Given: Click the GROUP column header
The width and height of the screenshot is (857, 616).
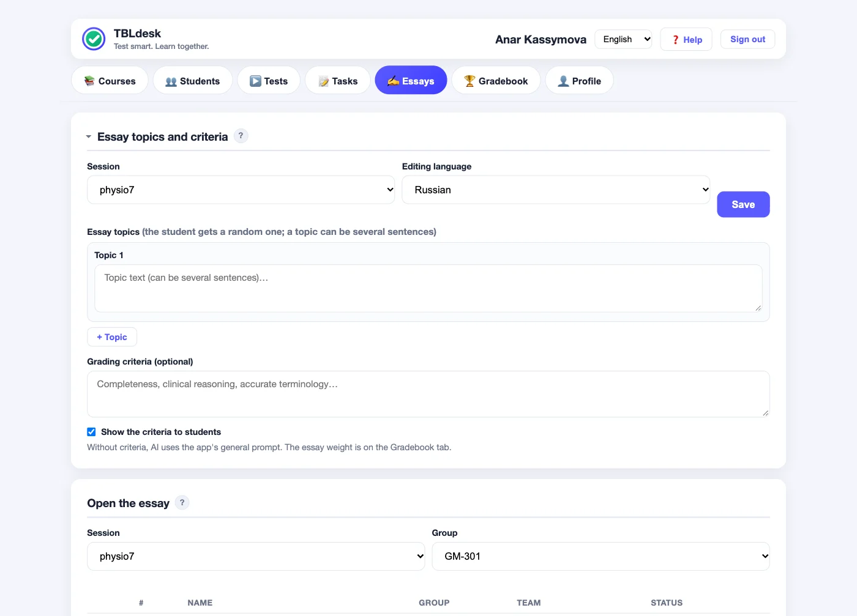Looking at the screenshot, I should tap(434, 603).
